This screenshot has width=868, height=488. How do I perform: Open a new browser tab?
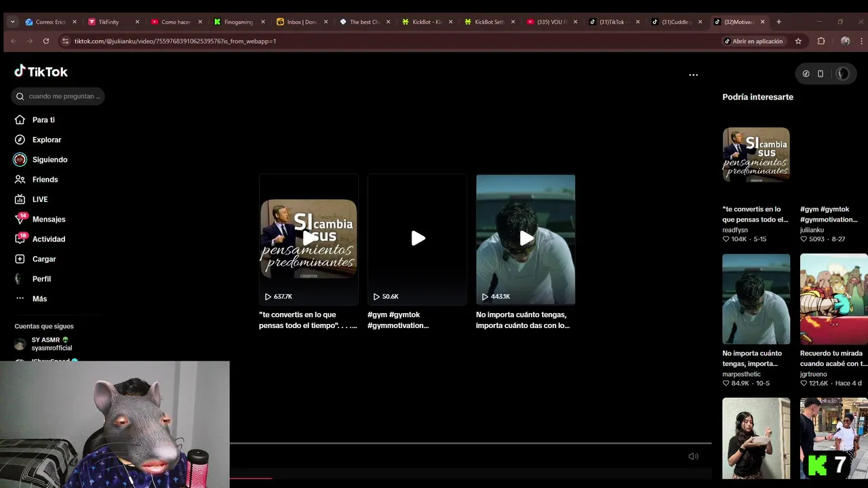[x=778, y=22]
